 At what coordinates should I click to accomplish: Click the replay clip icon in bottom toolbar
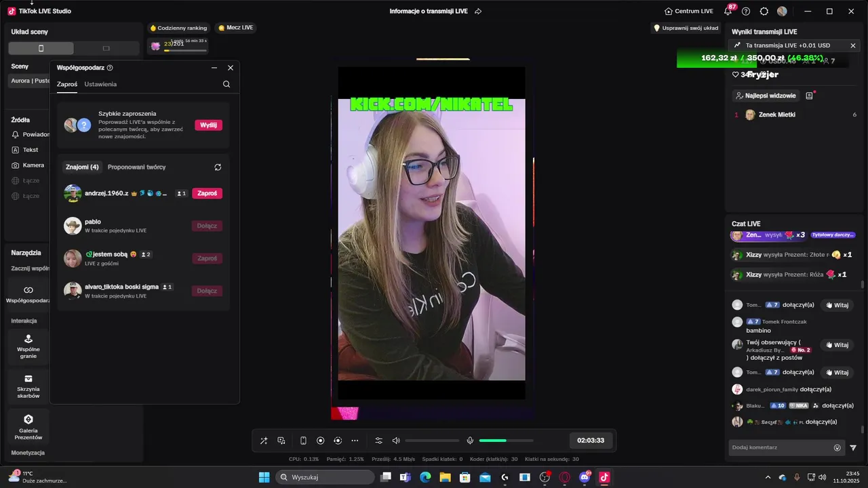(338, 441)
